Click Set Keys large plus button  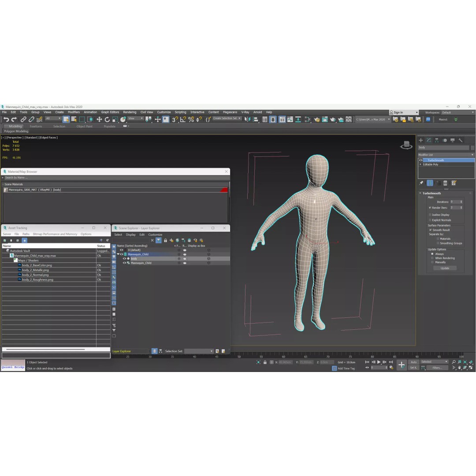pos(402,365)
